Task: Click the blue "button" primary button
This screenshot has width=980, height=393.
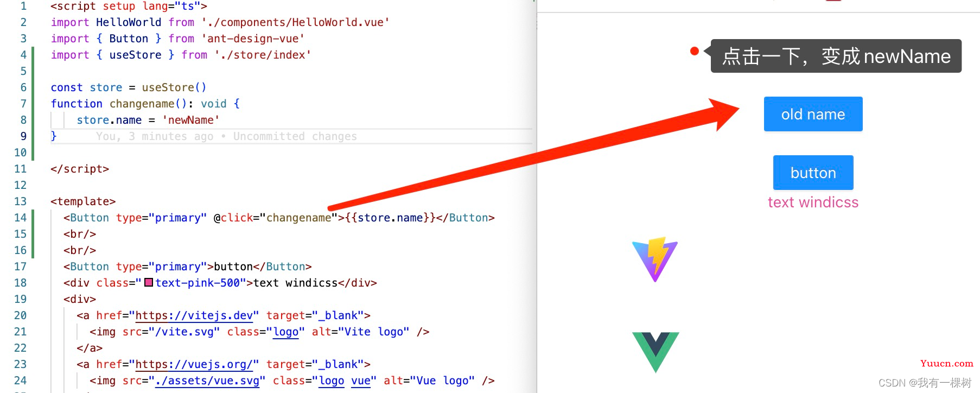Action: click(813, 173)
